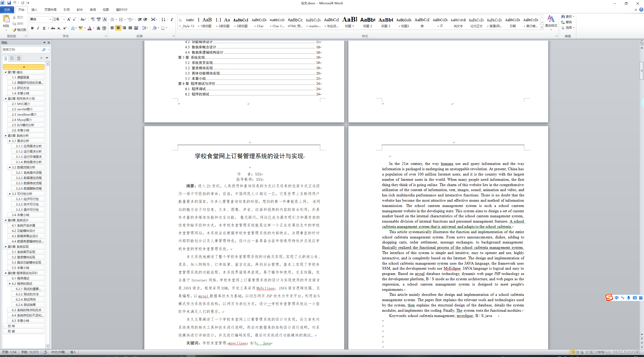
Task: Toggle Italic formatting
Action: click(38, 28)
